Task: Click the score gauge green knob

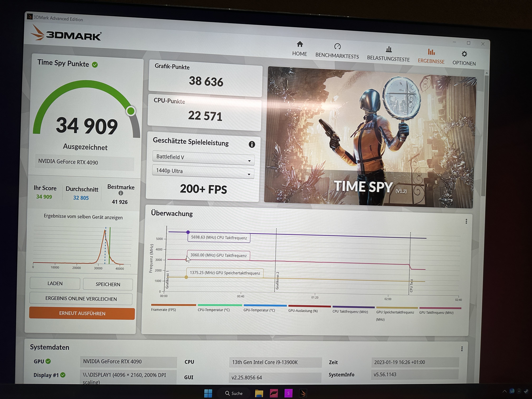Action: click(131, 111)
